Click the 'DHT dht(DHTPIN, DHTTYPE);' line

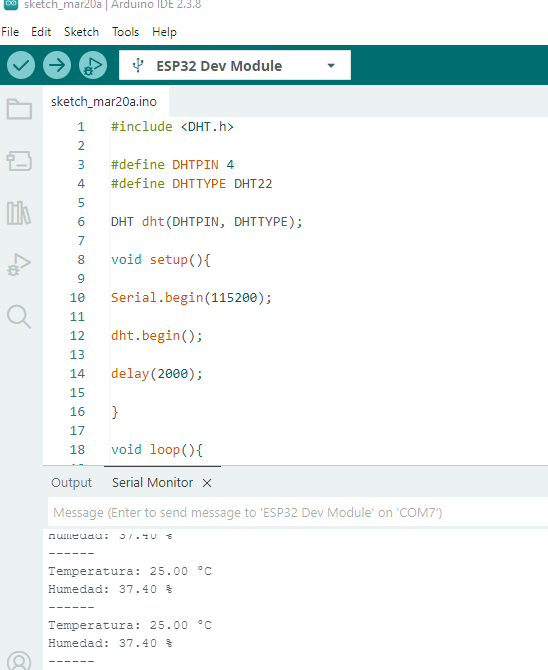[x=206, y=222]
